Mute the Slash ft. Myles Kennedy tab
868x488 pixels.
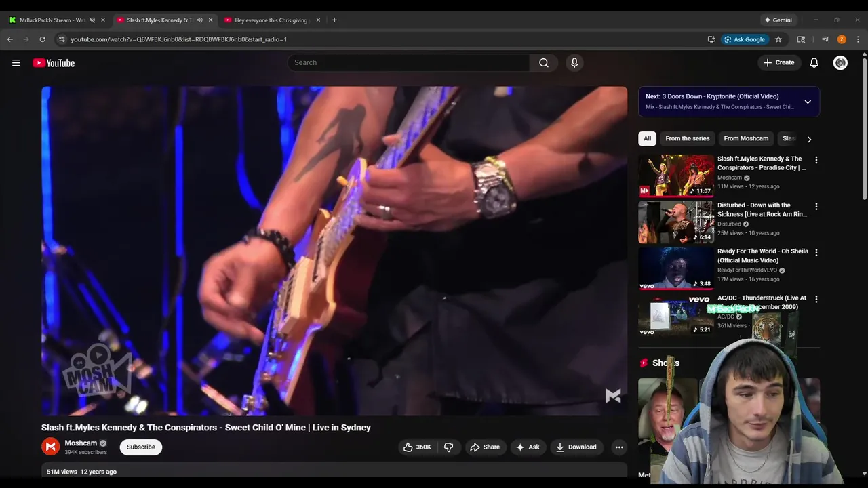[199, 20]
